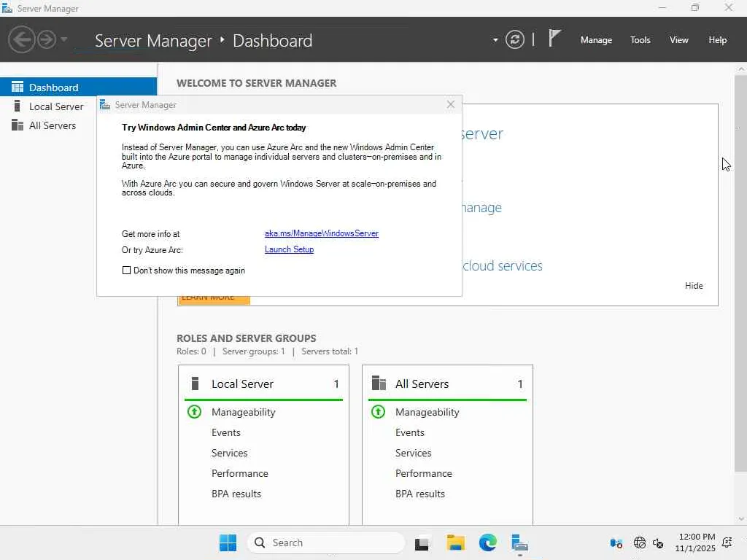Click the count 1 on All Servers tile
Screen dimensions: 747x560
tap(520, 384)
